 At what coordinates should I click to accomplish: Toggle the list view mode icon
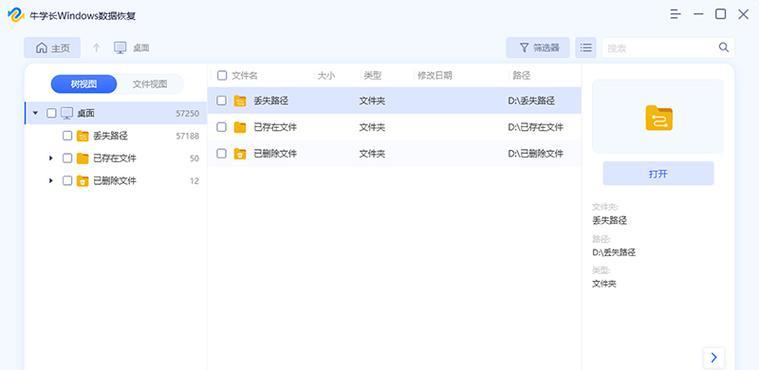coord(586,47)
